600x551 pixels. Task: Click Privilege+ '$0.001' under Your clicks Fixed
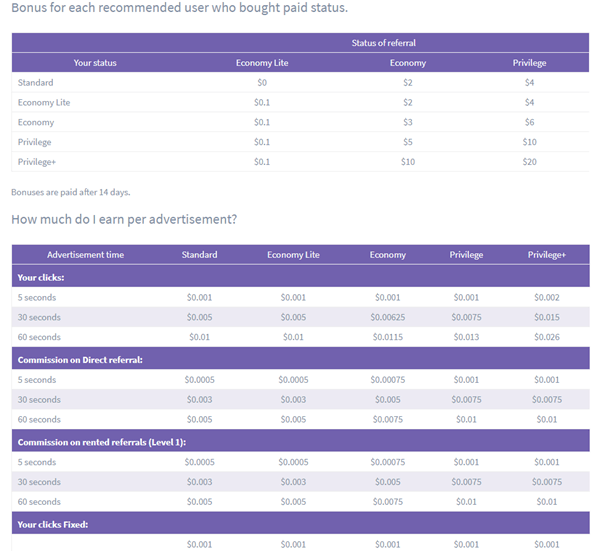pos(547,544)
